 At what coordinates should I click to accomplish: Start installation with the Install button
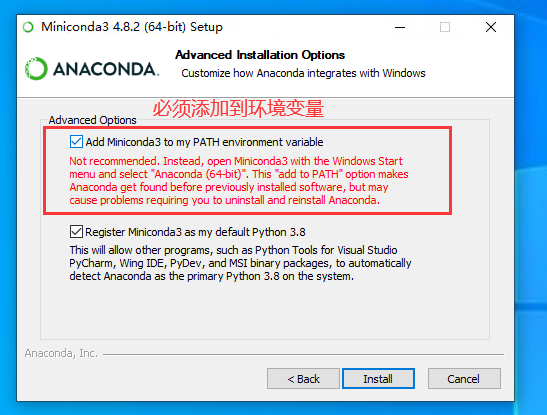pyautogui.click(x=379, y=378)
